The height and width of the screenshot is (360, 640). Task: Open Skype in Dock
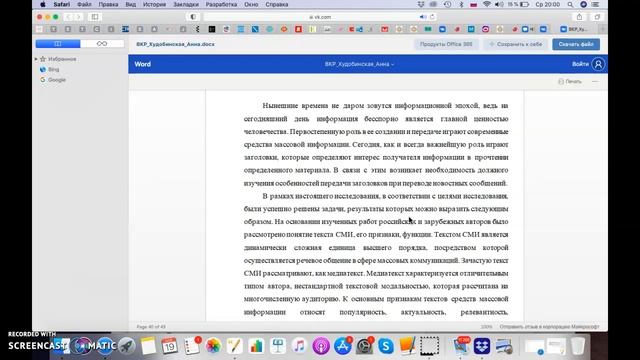pyautogui.click(x=386, y=346)
